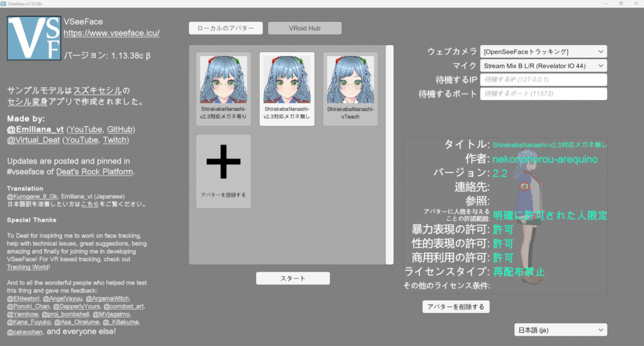Viewport: 644px width, 346px height.
Task: Open the ウェブカメラ dropdown
Action: coord(543,52)
